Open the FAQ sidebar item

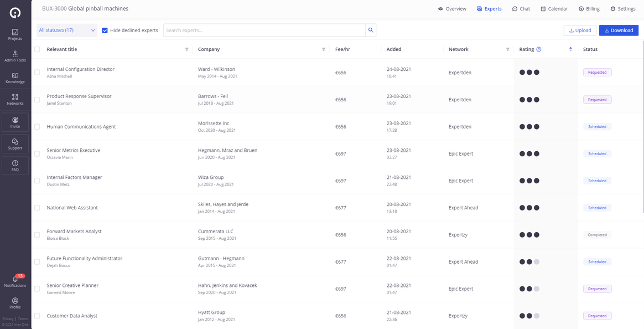click(15, 165)
